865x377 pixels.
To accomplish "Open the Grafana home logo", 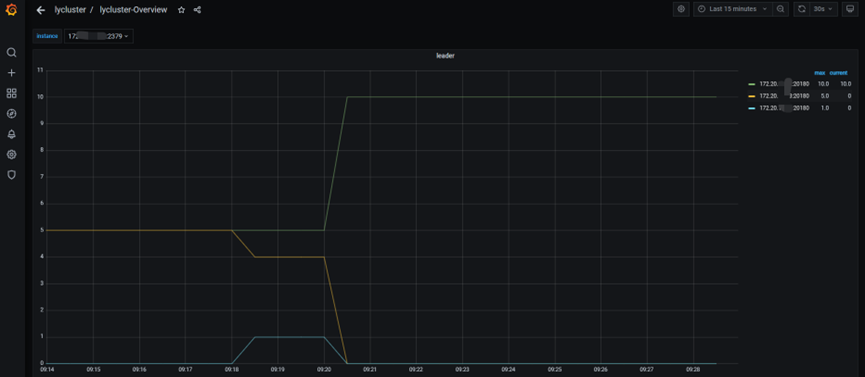I will coord(11,10).
